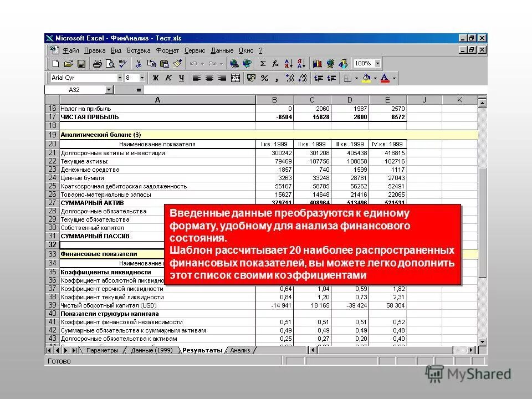Screen dimensions: 532x399
Task: Click the borders button
Action: (x=347, y=78)
